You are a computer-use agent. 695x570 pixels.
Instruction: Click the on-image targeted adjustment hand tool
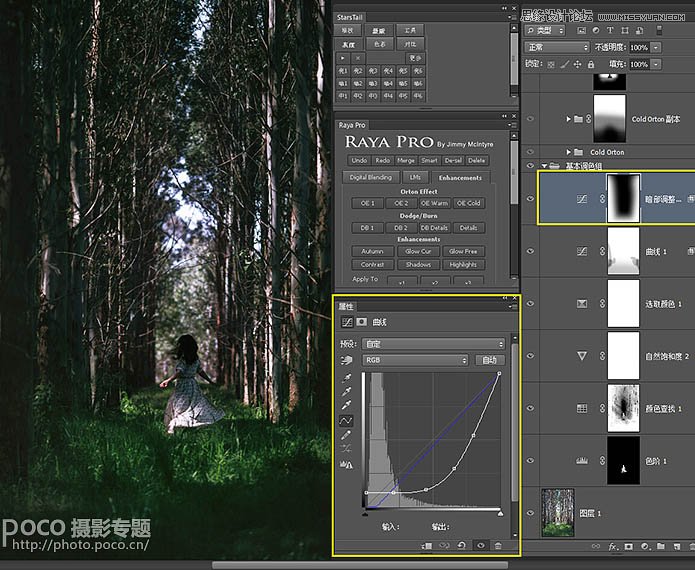347,360
